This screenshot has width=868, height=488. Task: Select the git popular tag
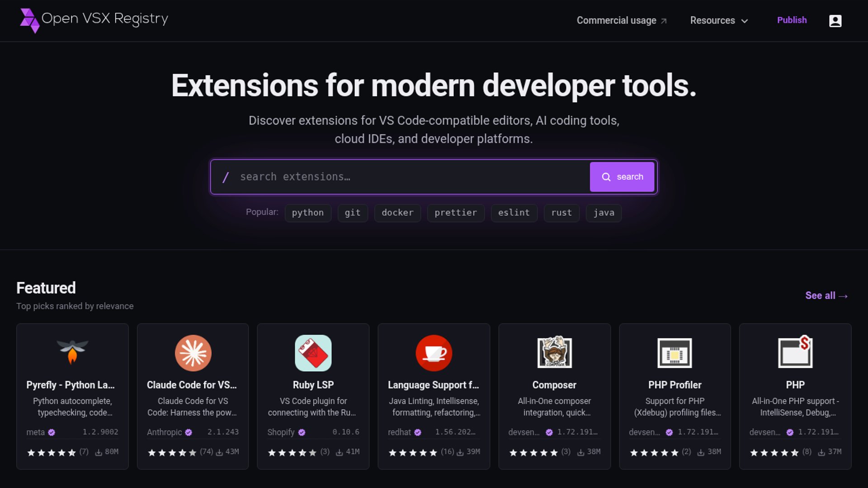point(353,213)
